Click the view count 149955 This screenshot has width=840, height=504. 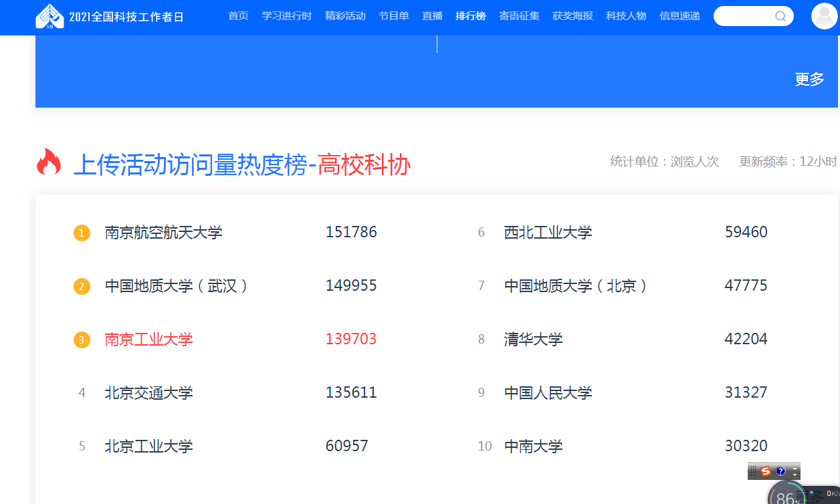point(351,286)
